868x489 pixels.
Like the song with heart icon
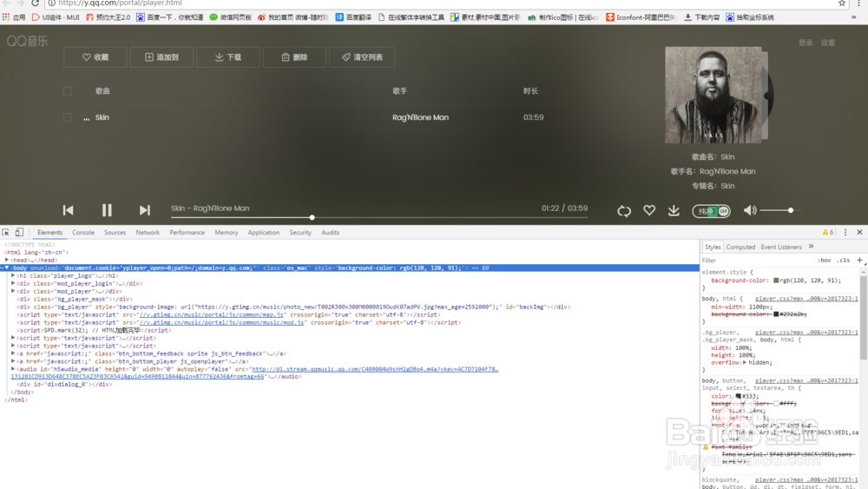(x=648, y=210)
